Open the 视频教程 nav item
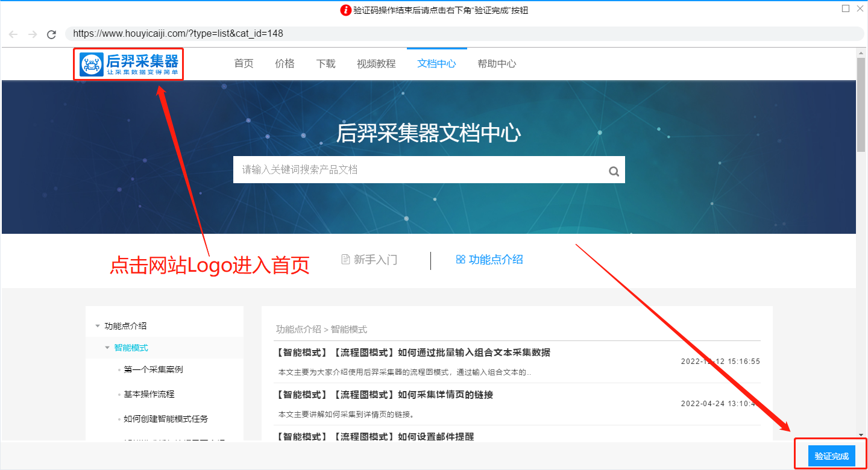Viewport: 868px width, 470px height. pos(376,63)
